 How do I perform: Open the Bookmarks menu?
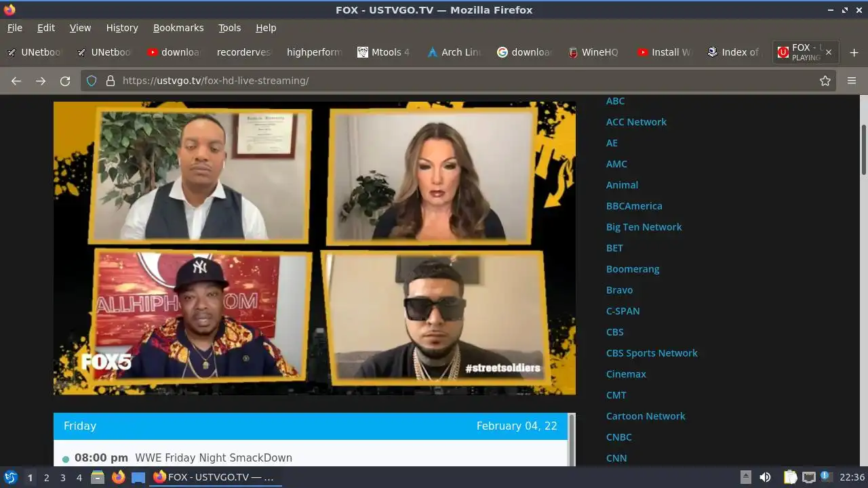(178, 28)
